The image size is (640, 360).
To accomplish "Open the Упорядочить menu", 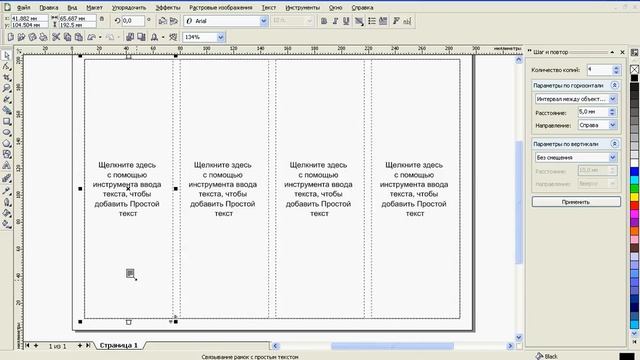I will (129, 8).
